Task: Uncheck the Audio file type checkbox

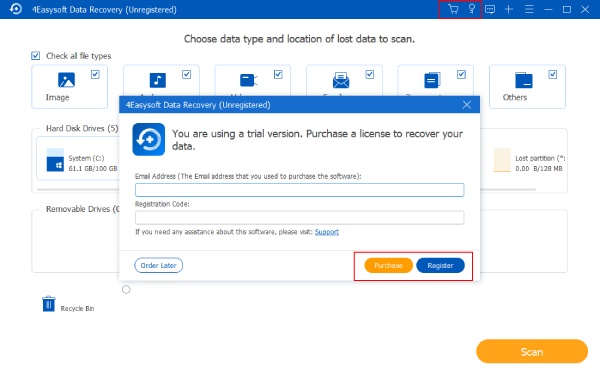Action: pos(186,74)
